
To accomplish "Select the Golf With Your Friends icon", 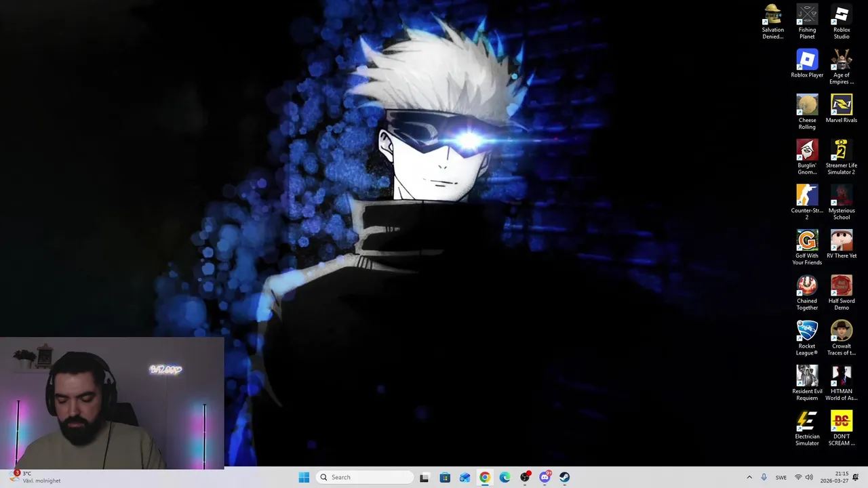I will click(807, 248).
